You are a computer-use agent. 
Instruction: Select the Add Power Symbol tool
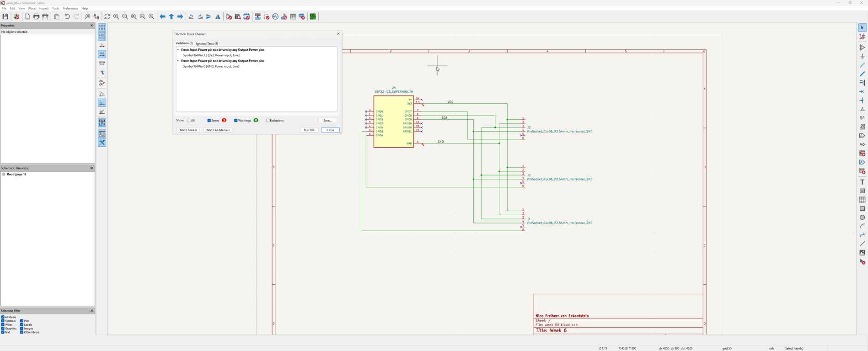[862, 57]
